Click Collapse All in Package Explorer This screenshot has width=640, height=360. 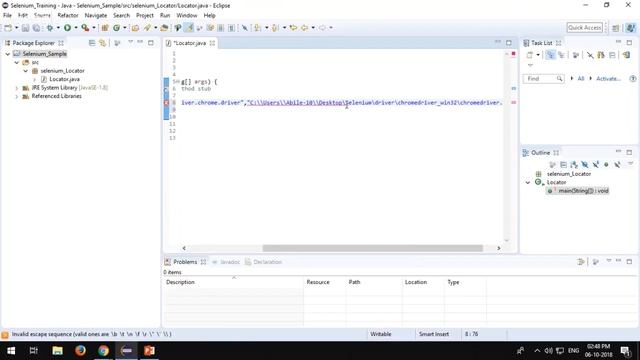click(92, 43)
